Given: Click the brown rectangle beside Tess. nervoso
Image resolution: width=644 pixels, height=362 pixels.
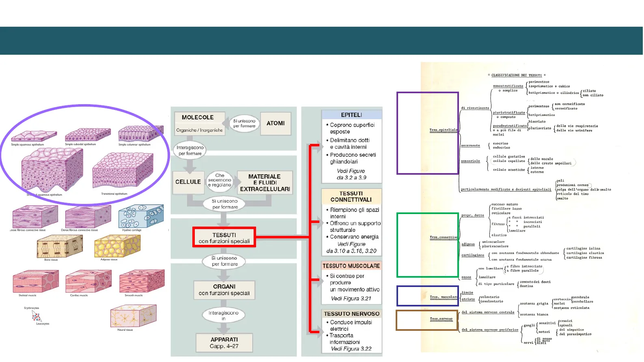Looking at the screenshot, I should (427, 320).
